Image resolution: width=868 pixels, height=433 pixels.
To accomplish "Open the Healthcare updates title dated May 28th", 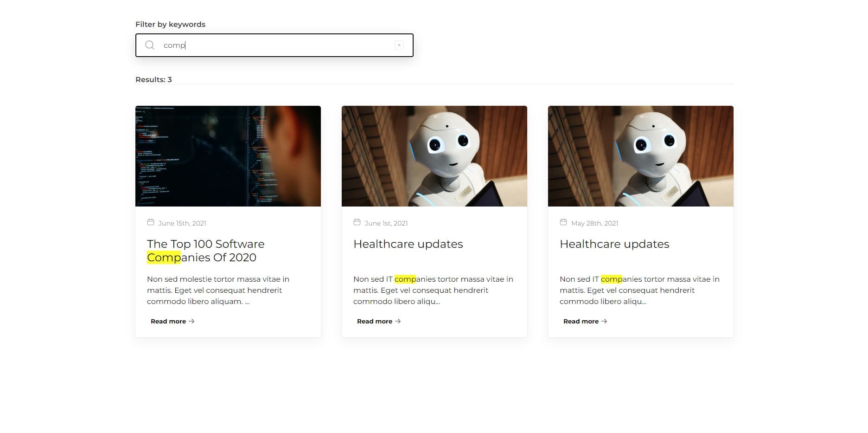I will tap(614, 244).
